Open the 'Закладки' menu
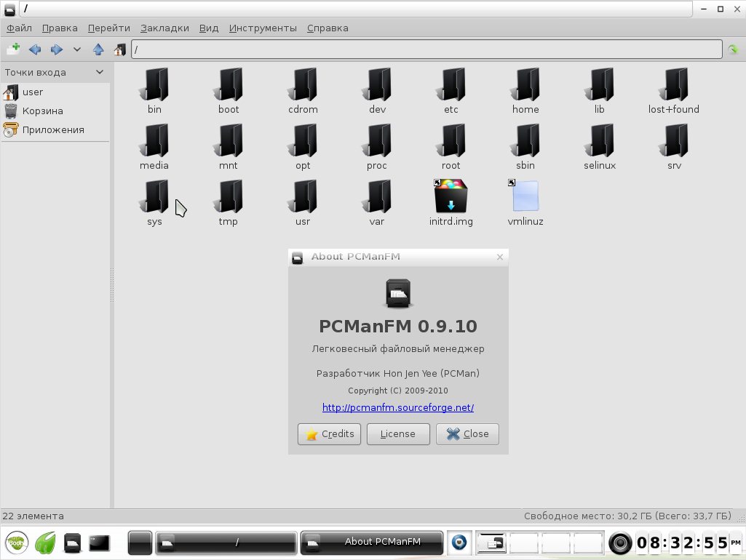Image resolution: width=746 pixels, height=560 pixels. 164,28
